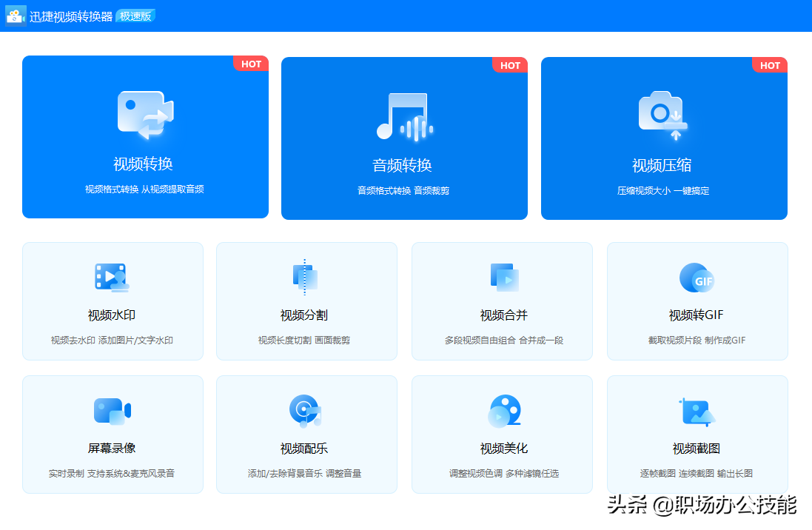The height and width of the screenshot is (530, 812).
Task: Click the 视频分割 label
Action: (x=304, y=315)
